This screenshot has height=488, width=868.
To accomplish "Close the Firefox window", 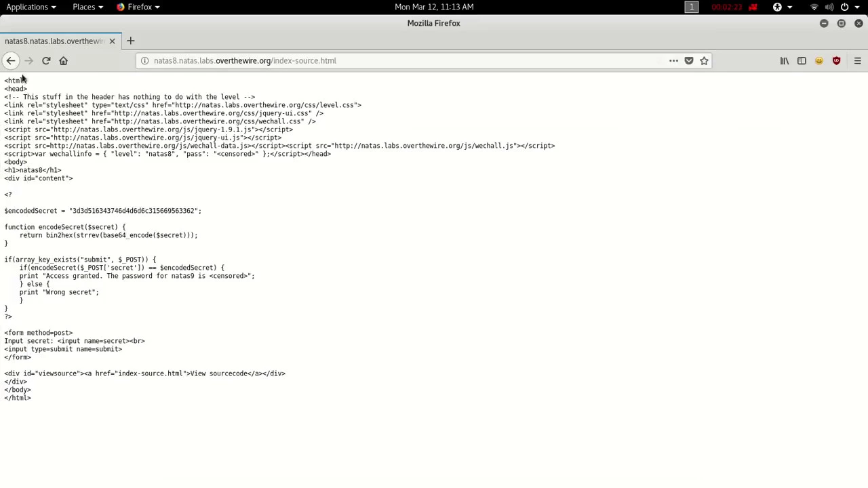I will coord(859,24).
